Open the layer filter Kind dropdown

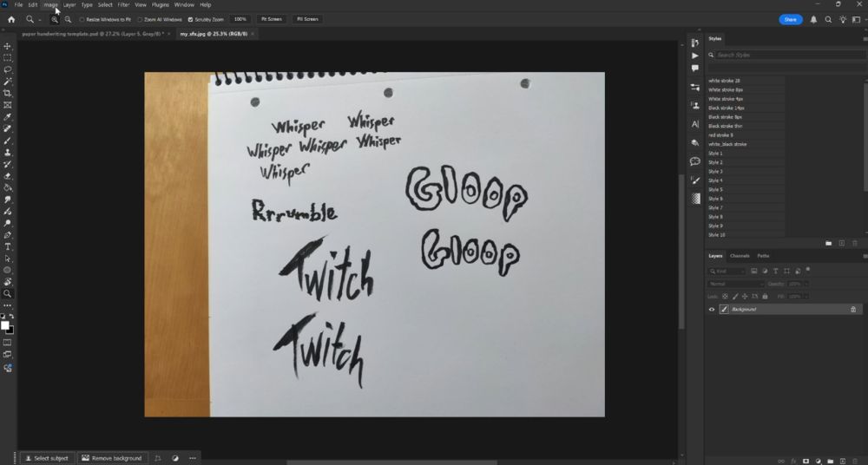(x=727, y=272)
